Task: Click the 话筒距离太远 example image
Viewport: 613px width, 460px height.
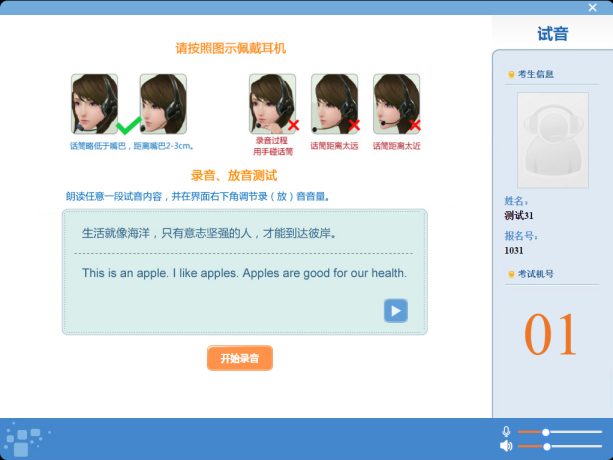Action: point(334,104)
